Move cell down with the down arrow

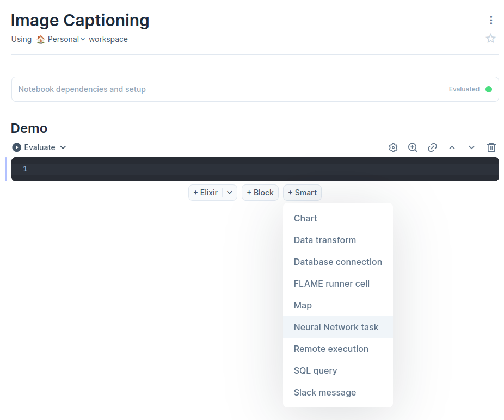tap(471, 147)
